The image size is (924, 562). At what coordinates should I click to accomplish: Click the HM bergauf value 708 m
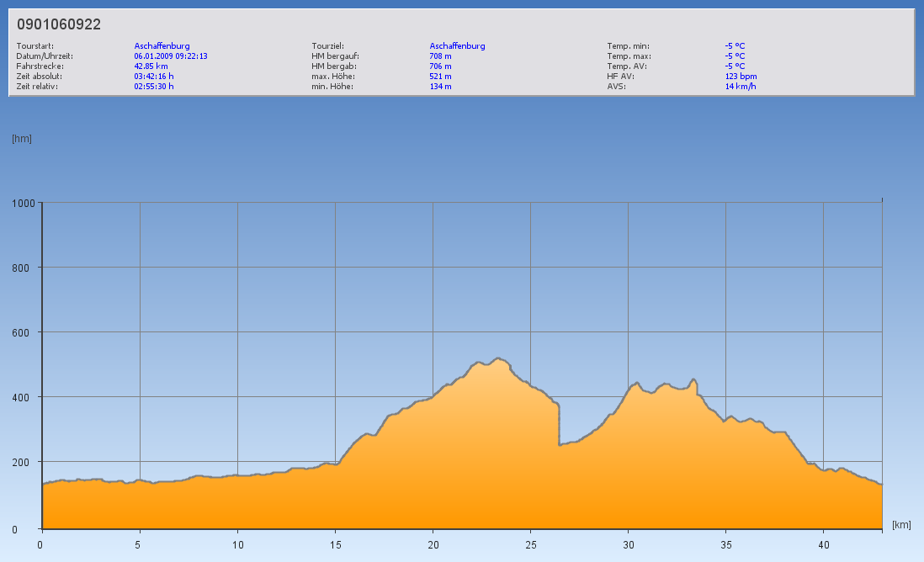[x=440, y=56]
